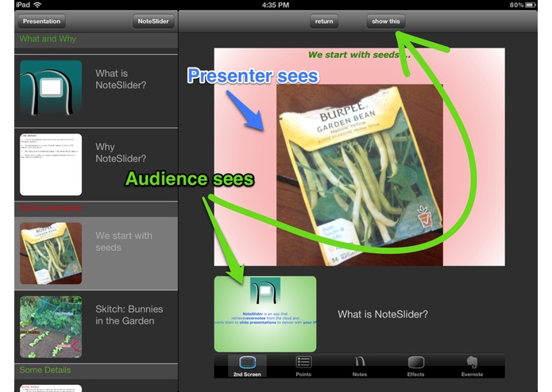Click the 'What and Why' section header
Viewport: 552px width, 392px height.
[96, 40]
